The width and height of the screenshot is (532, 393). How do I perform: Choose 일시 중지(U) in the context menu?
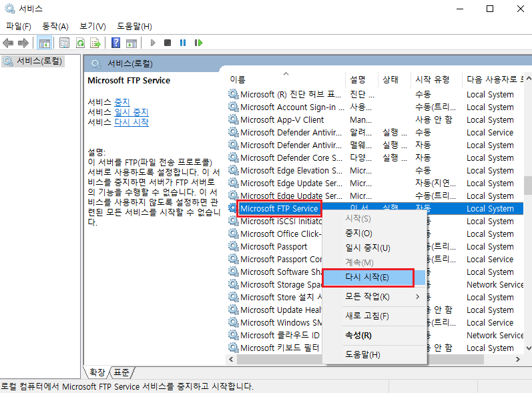coord(374,248)
